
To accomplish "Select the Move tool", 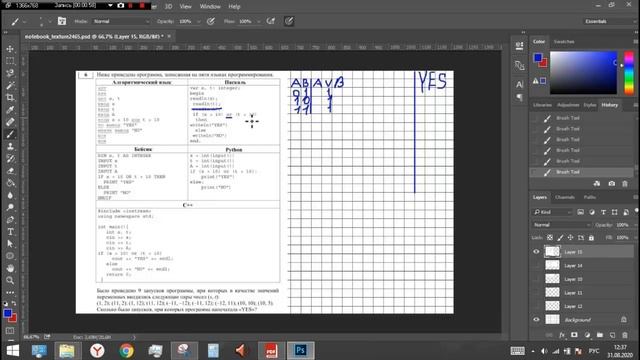I will 10,49.
